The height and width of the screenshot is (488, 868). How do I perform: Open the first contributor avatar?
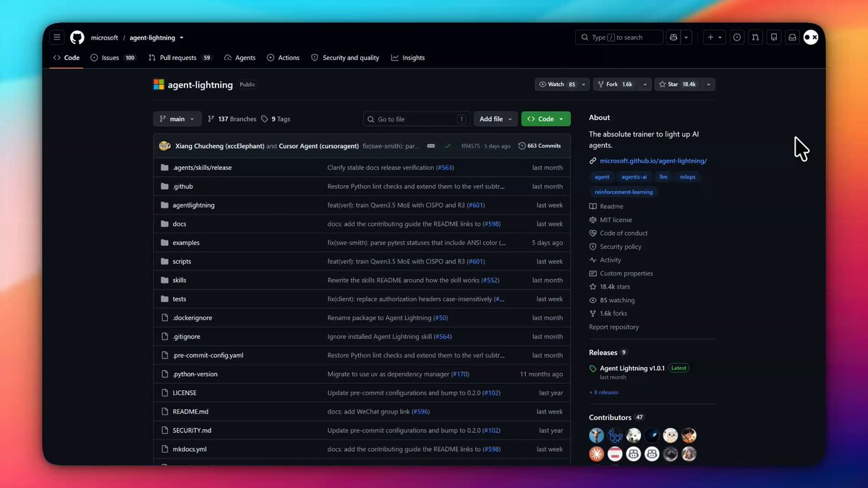(x=597, y=435)
